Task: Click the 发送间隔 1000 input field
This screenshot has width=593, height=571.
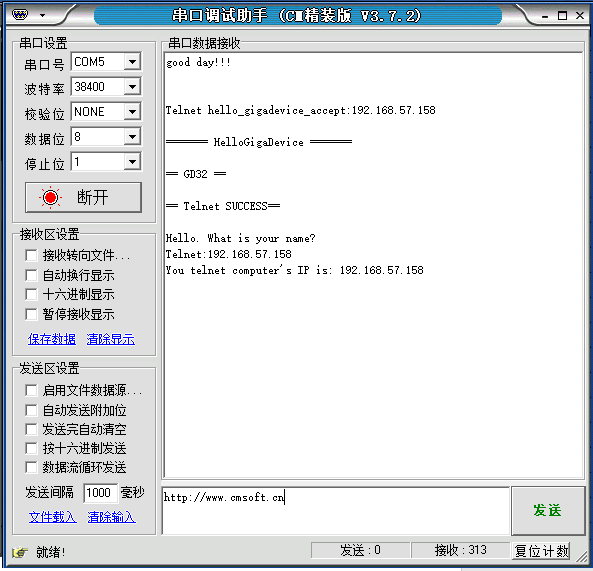Action: 100,493
